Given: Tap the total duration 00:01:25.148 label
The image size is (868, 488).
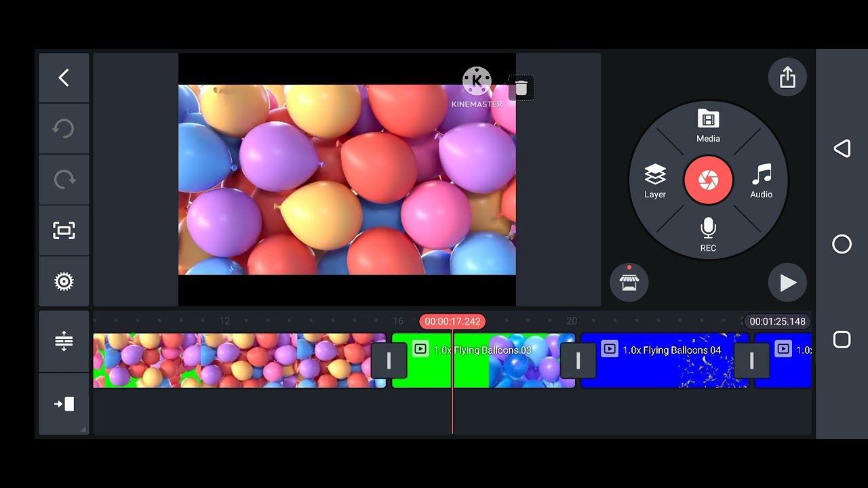Looking at the screenshot, I should click(777, 321).
